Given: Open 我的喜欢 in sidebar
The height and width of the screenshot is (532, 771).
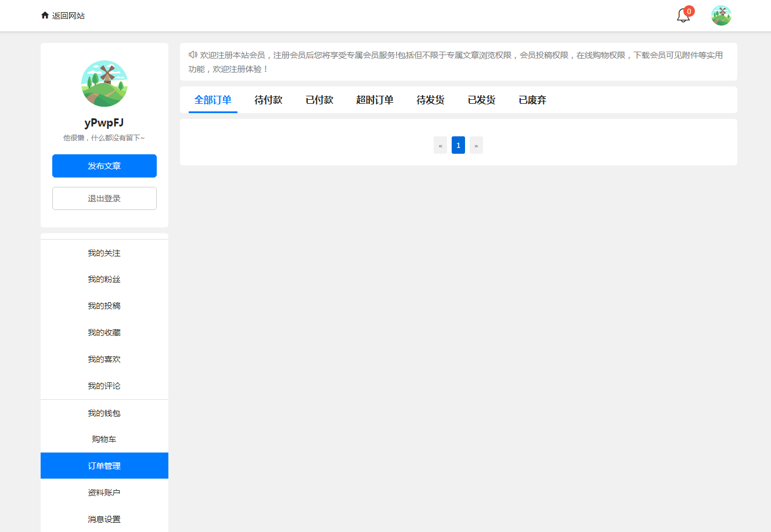Looking at the screenshot, I should [x=105, y=360].
